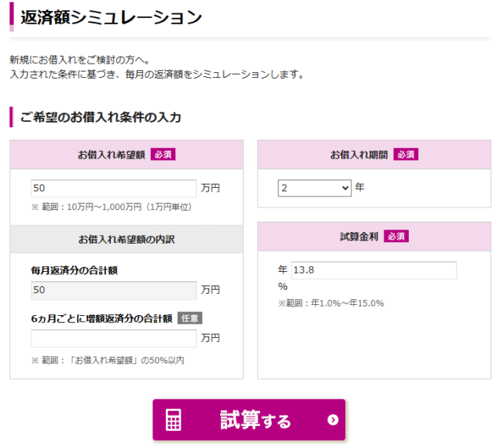Click the 6ヵ月ごとに増額返済分の合計額 label
This screenshot has width=503, height=448.
pyautogui.click(x=101, y=318)
